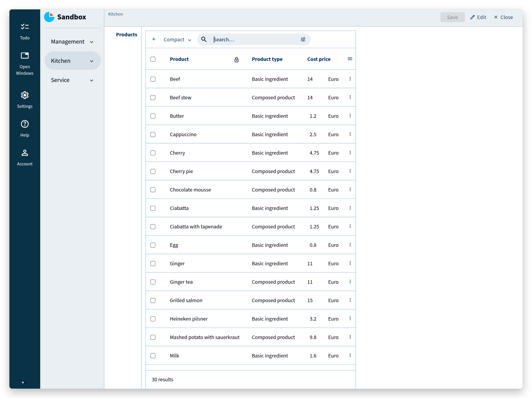The image size is (532, 398).
Task: Click the plus icon to add product
Action: click(154, 39)
